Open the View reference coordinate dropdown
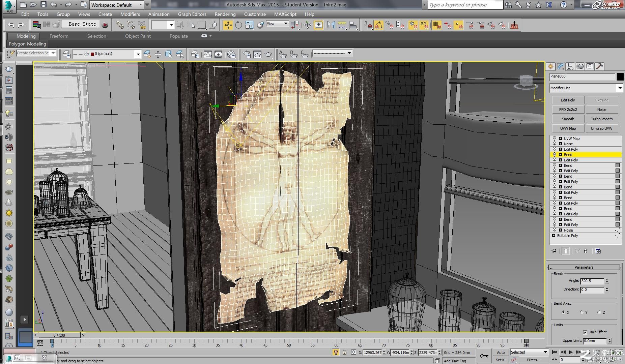The image size is (625, 364). pyautogui.click(x=277, y=24)
